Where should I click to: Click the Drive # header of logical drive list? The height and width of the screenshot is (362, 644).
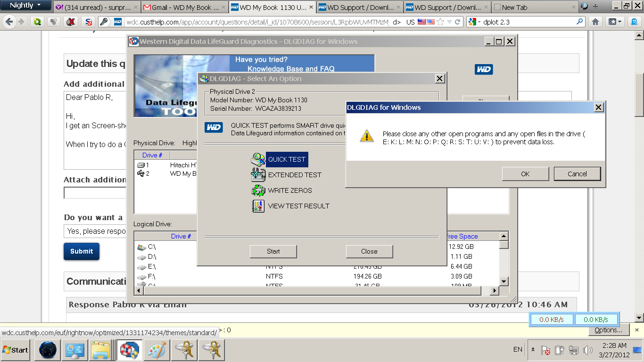click(x=181, y=236)
